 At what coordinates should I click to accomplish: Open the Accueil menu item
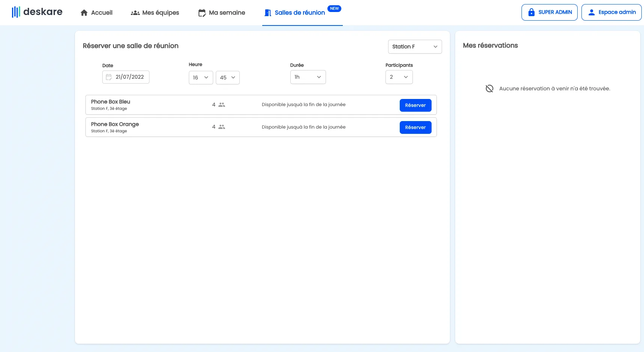click(x=96, y=13)
